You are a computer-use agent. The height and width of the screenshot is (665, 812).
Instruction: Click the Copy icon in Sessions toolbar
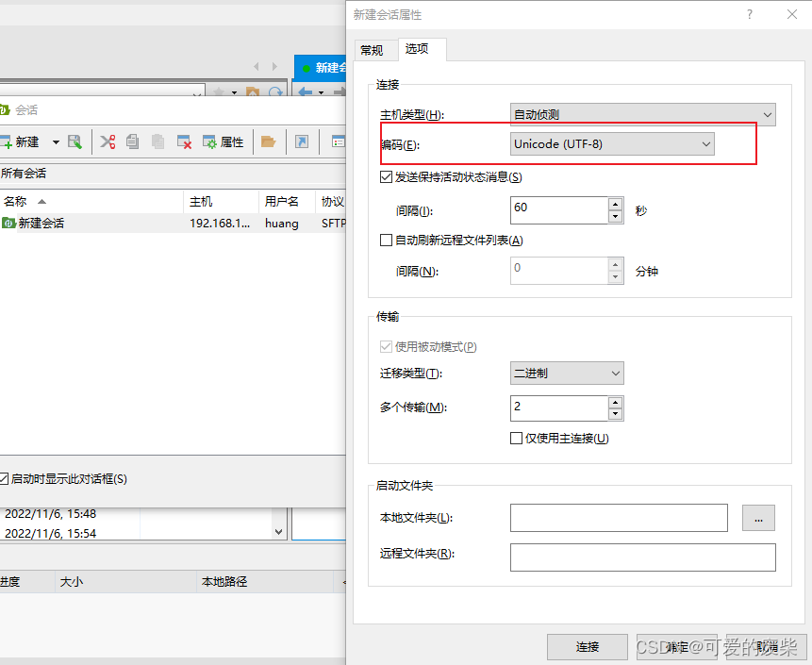133,141
